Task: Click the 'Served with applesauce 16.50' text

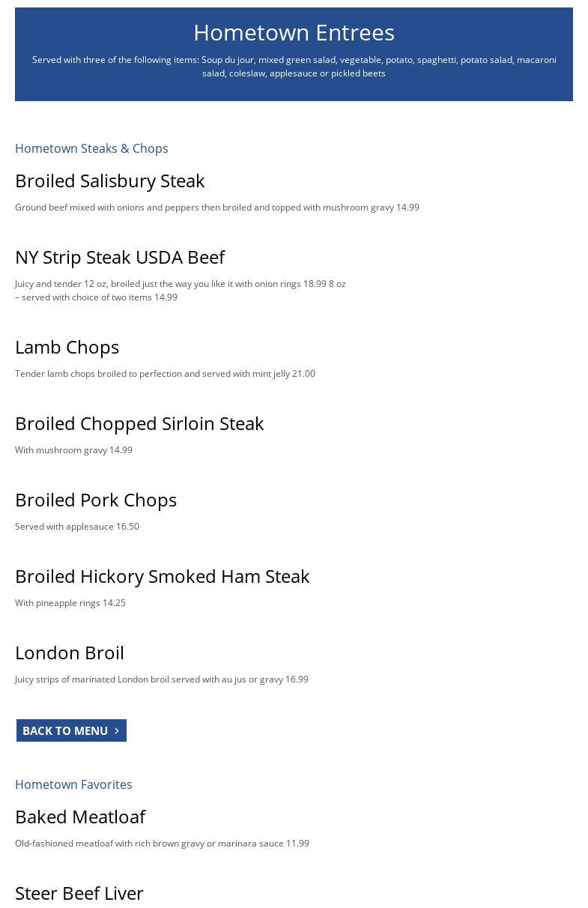Action: coord(77,527)
